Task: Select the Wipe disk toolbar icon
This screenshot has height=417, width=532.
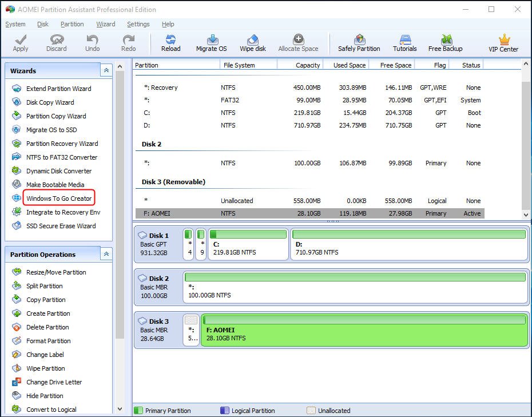Action: click(253, 43)
